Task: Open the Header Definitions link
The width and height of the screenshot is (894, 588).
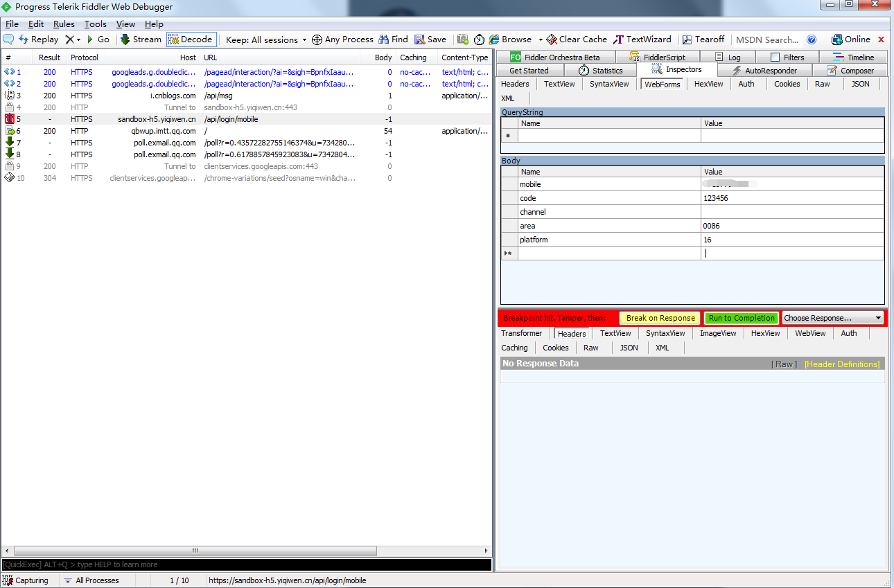Action: (x=842, y=364)
